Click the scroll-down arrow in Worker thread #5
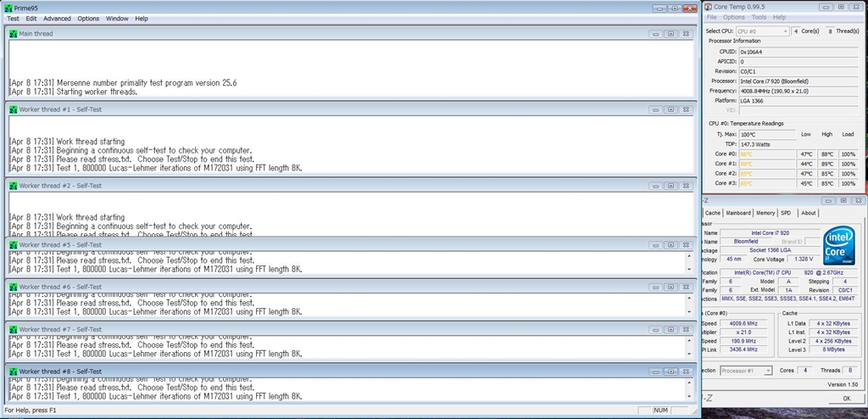The image size is (868, 419). coord(689,270)
